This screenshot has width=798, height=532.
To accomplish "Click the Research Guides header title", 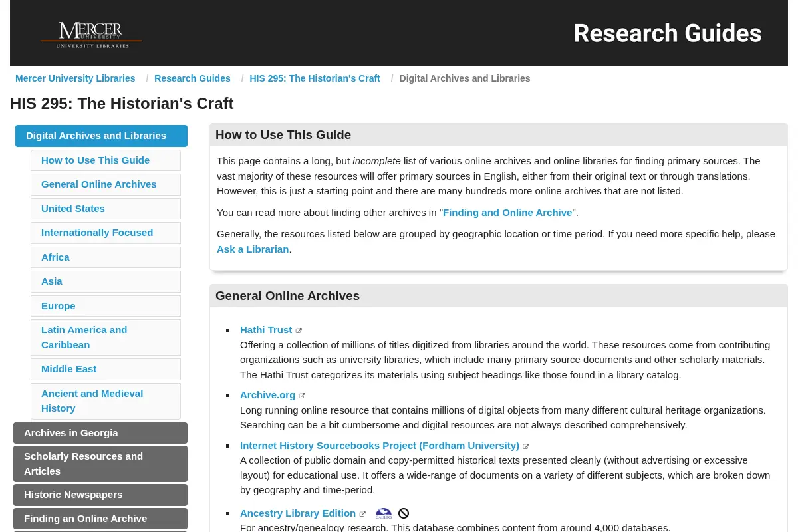I will (668, 33).
